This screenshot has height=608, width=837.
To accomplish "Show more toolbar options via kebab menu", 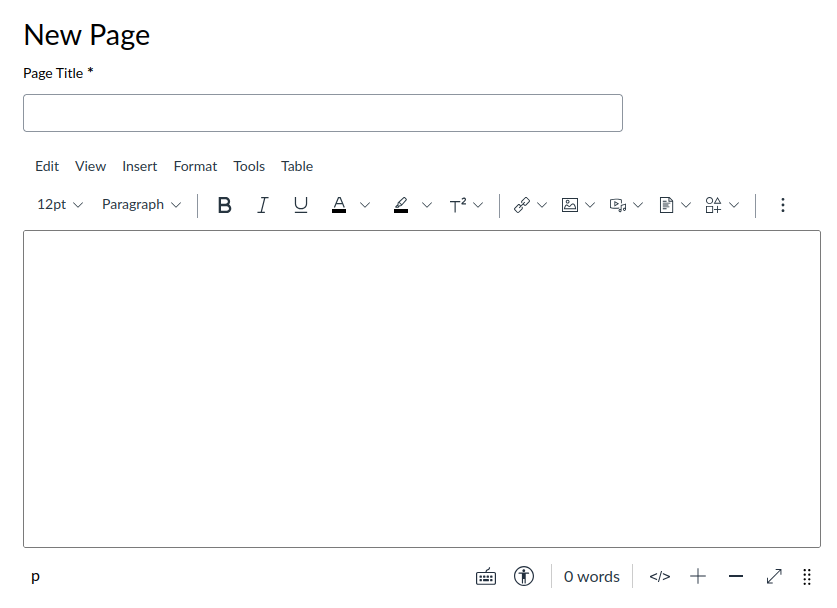I will tap(783, 204).
